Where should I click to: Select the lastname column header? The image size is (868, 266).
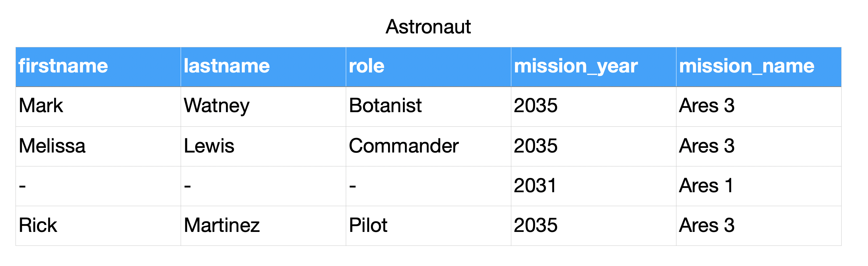pos(227,66)
